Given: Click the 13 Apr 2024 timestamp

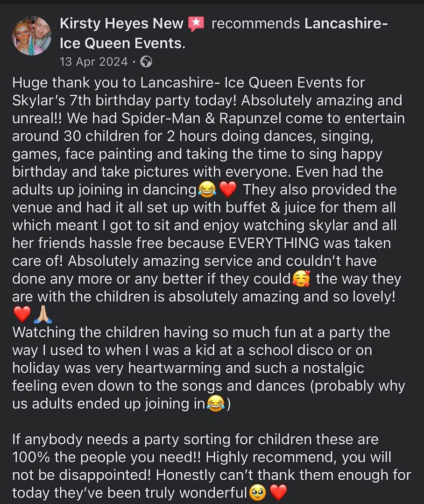Looking at the screenshot, I should click(x=93, y=61).
